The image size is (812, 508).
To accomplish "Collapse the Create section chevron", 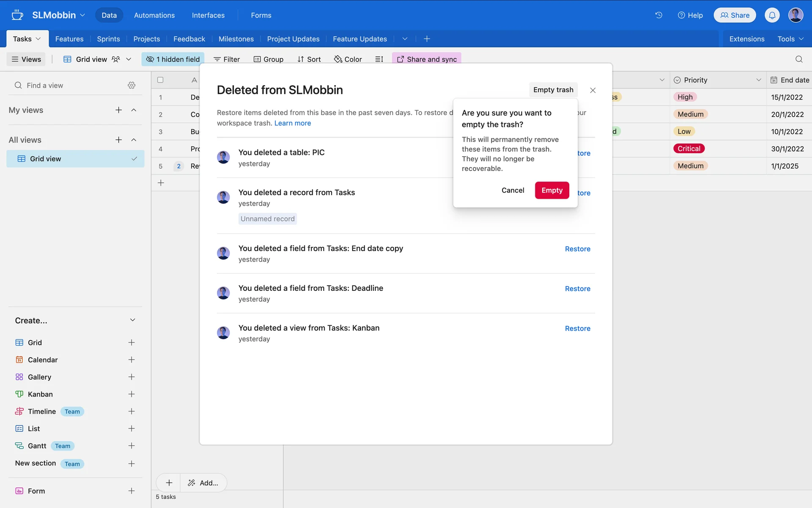I will (132, 320).
